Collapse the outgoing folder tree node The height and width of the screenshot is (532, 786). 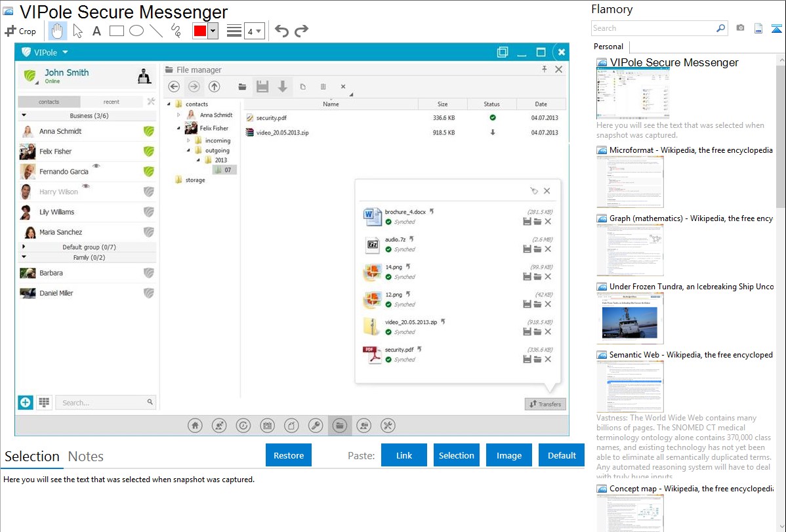click(x=188, y=150)
